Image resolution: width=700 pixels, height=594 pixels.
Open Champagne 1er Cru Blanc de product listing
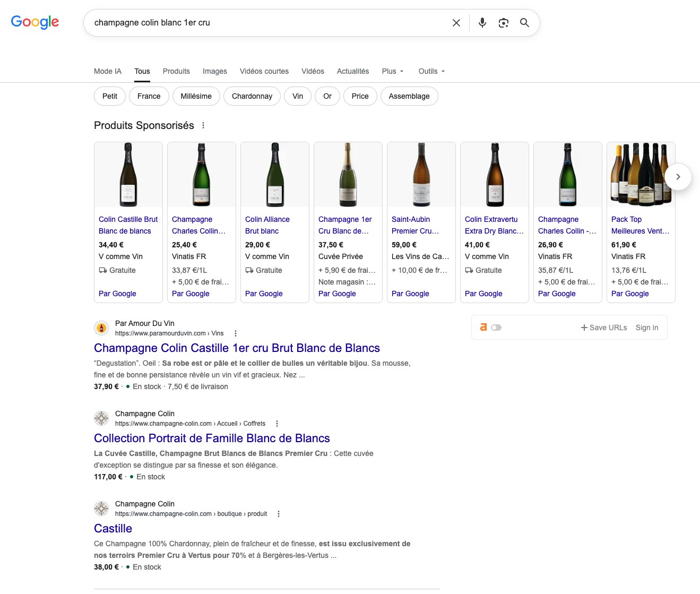[345, 225]
